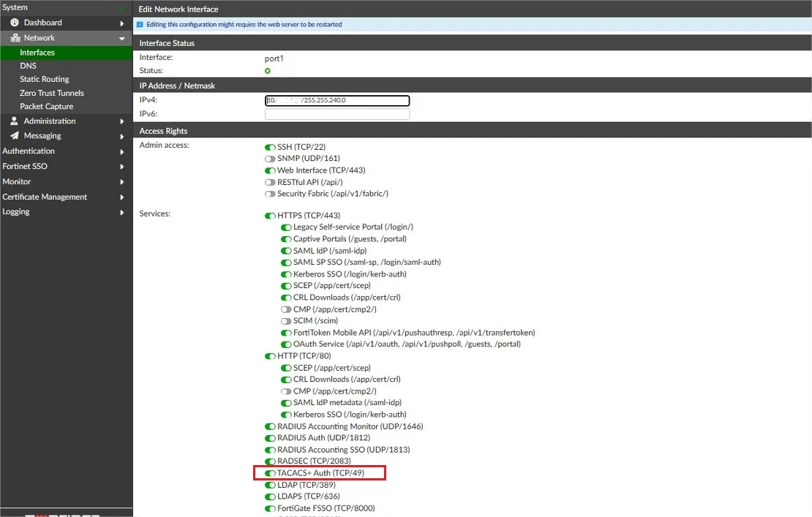Toggle SSH (TCP/22) admin access
812x517 pixels.
pos(270,148)
